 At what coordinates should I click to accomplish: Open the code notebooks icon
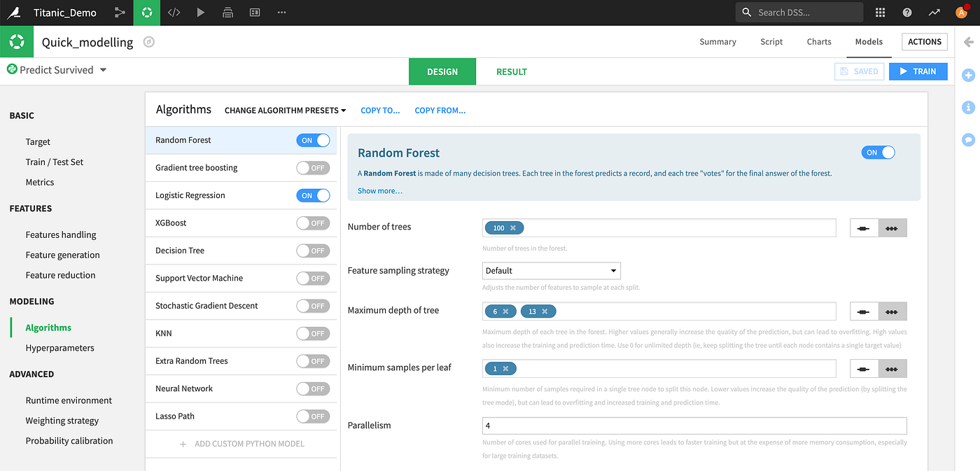(174, 13)
